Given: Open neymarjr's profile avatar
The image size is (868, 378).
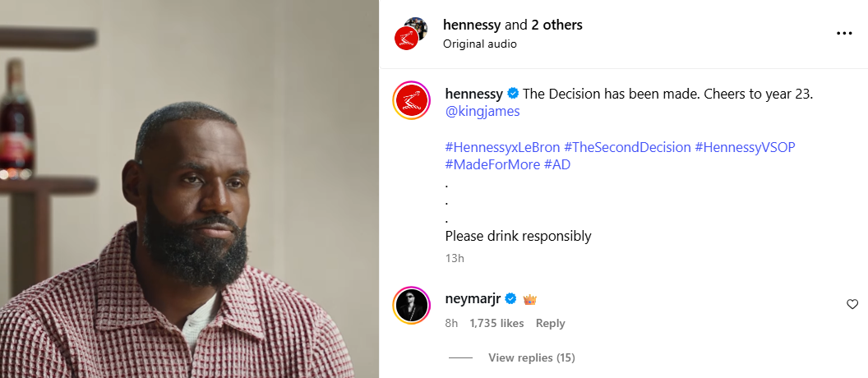Looking at the screenshot, I should pos(412,307).
